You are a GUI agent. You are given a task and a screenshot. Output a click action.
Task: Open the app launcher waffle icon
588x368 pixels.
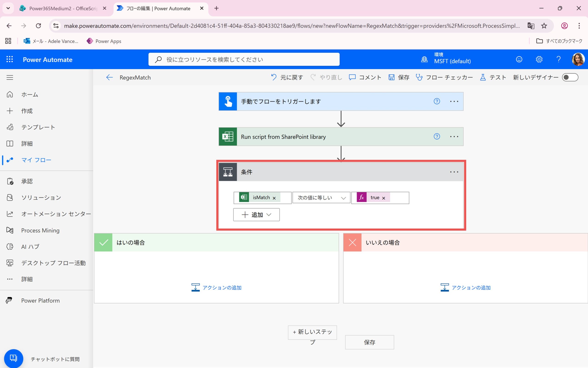point(9,59)
